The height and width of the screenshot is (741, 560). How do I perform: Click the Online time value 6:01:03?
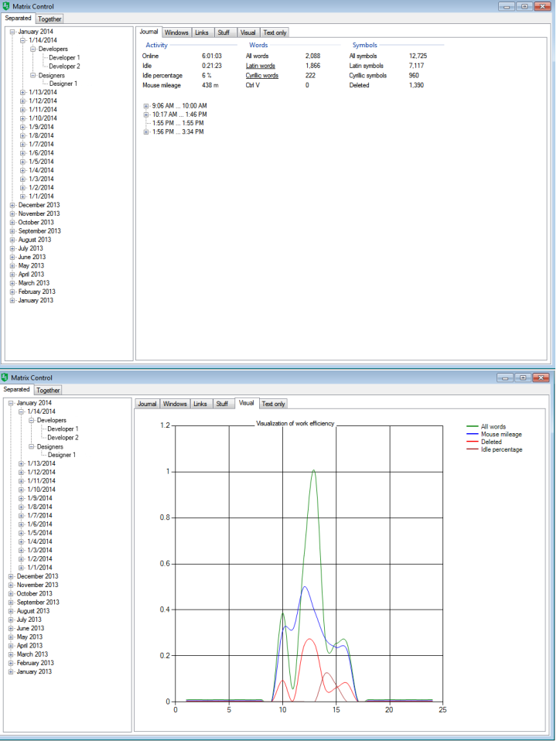[212, 56]
